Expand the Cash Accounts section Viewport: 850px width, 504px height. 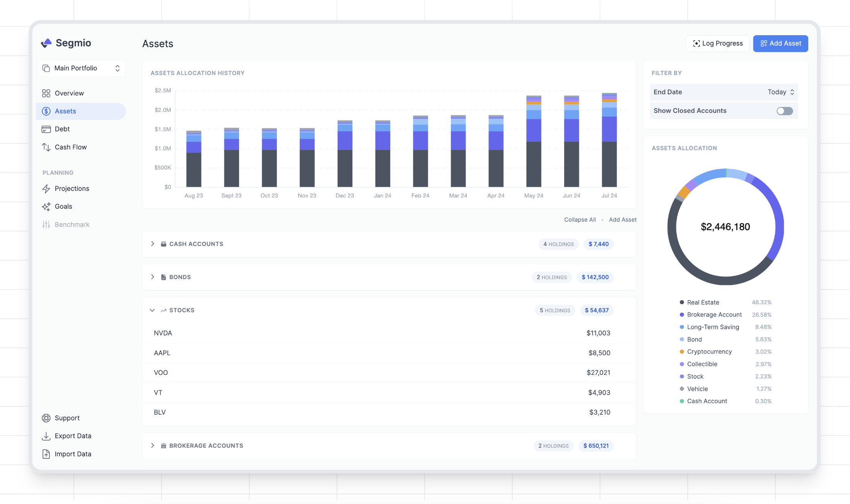click(x=153, y=244)
